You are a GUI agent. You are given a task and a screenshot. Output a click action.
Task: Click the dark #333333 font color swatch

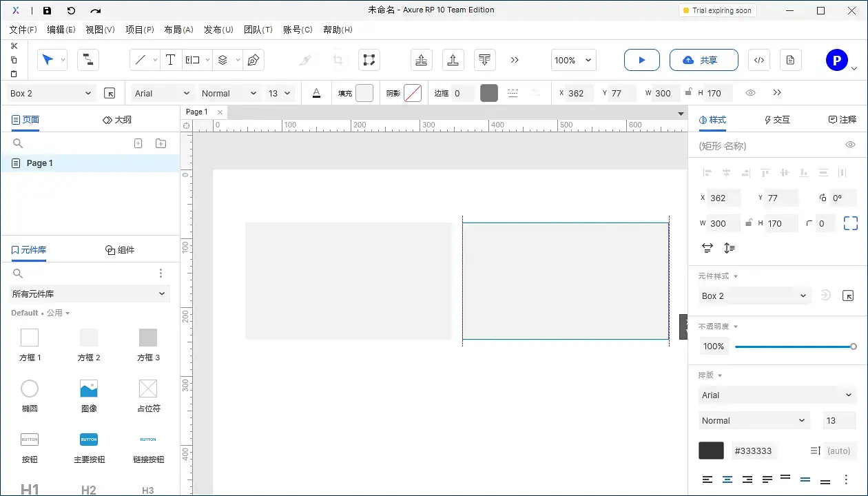pyautogui.click(x=711, y=451)
